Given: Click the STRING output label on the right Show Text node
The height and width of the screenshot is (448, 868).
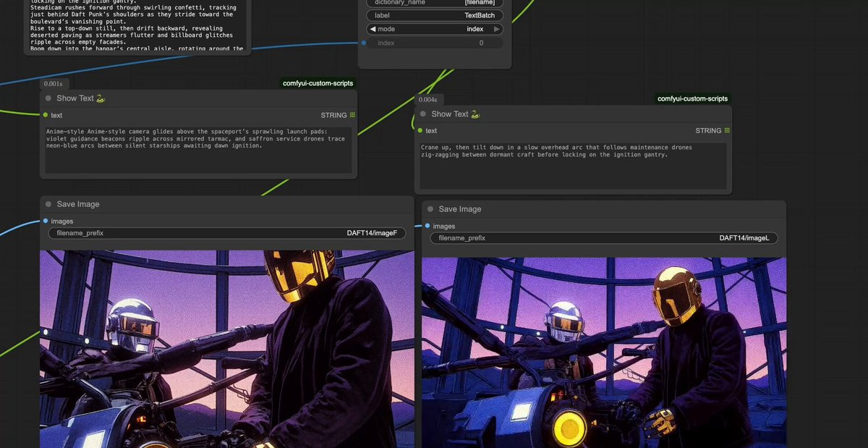Looking at the screenshot, I should pyautogui.click(x=709, y=130).
